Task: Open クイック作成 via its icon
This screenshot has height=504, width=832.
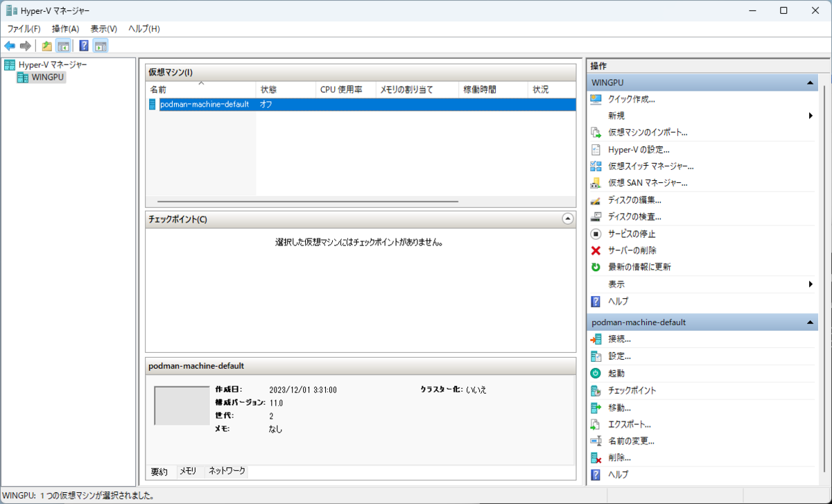Action: (x=595, y=99)
